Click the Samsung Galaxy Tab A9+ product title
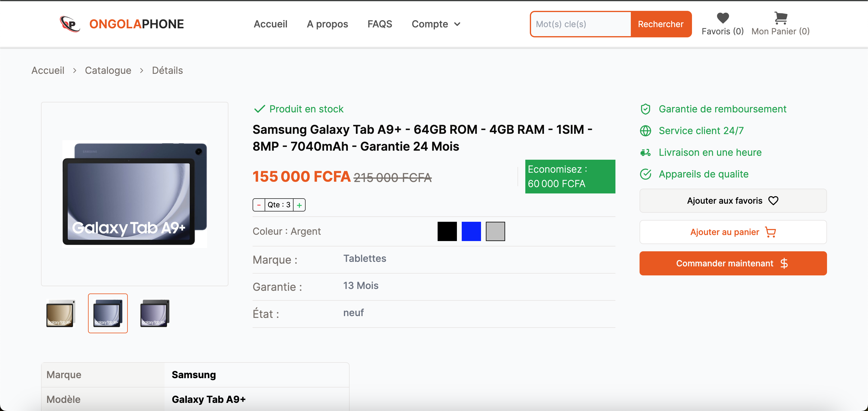 423,138
